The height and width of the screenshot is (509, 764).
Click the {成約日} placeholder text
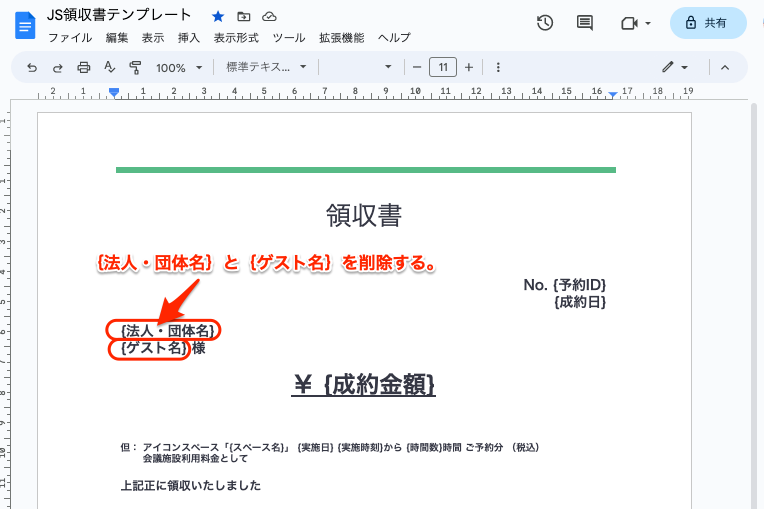click(x=580, y=302)
